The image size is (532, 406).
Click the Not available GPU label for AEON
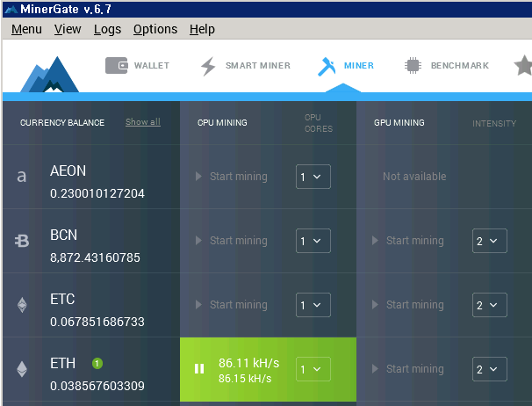pos(414,177)
